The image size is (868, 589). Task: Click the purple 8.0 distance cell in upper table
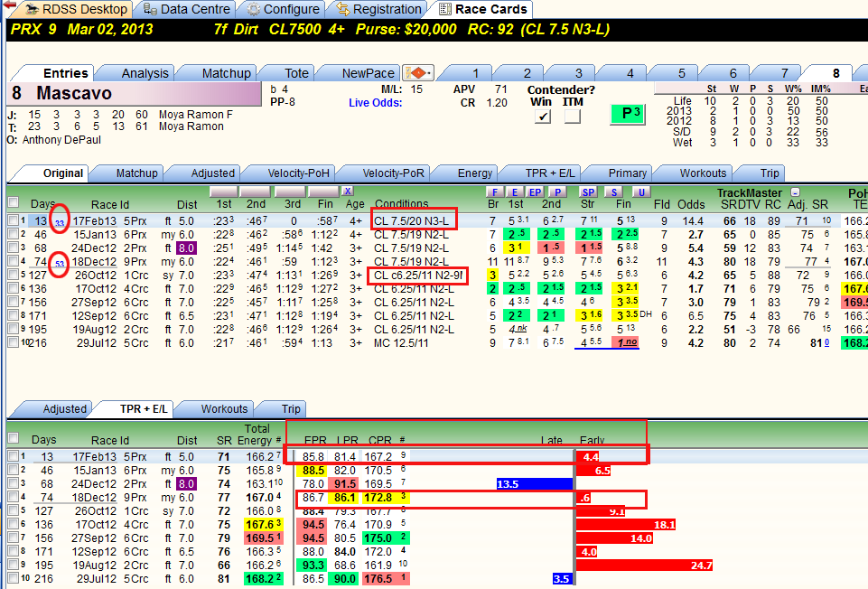point(186,248)
